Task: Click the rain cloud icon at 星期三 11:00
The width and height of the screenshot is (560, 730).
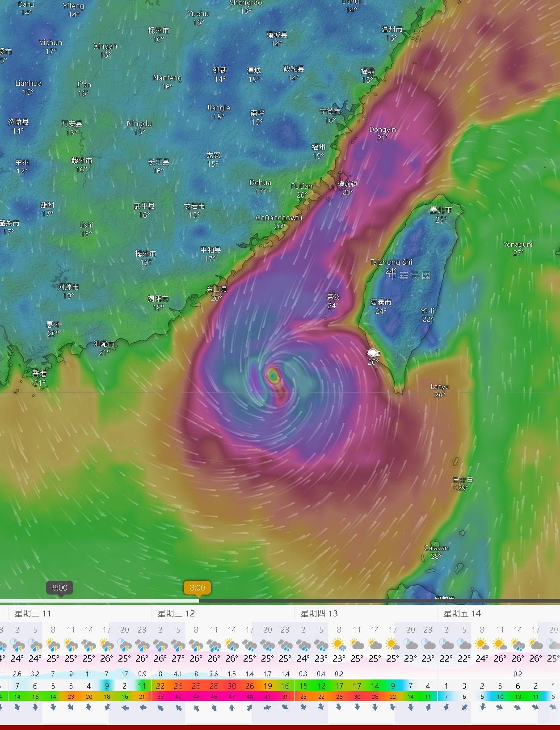Action: pyautogui.click(x=214, y=645)
